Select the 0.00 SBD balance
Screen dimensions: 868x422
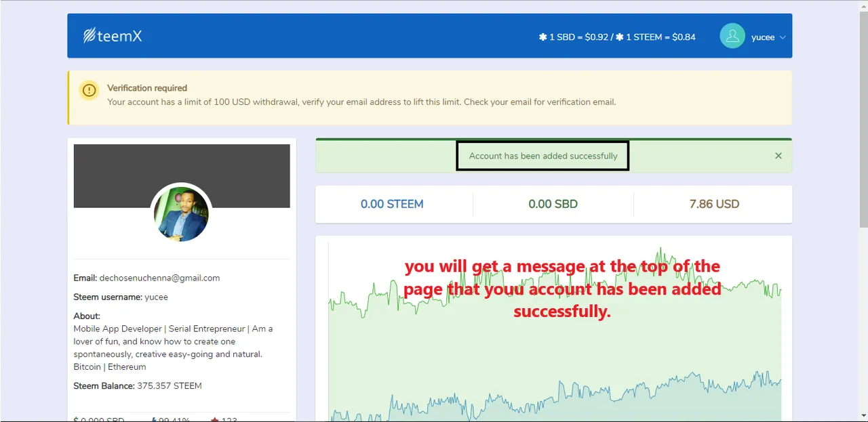(553, 204)
